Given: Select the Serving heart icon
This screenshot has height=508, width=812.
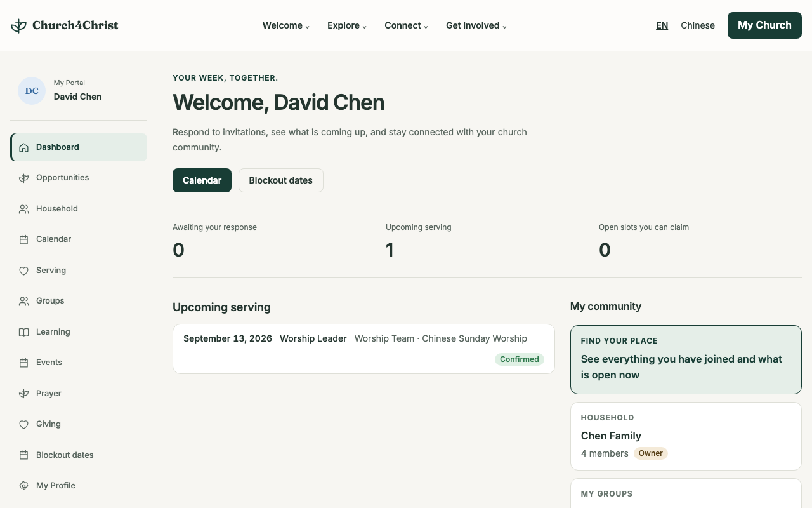Looking at the screenshot, I should [x=23, y=271].
